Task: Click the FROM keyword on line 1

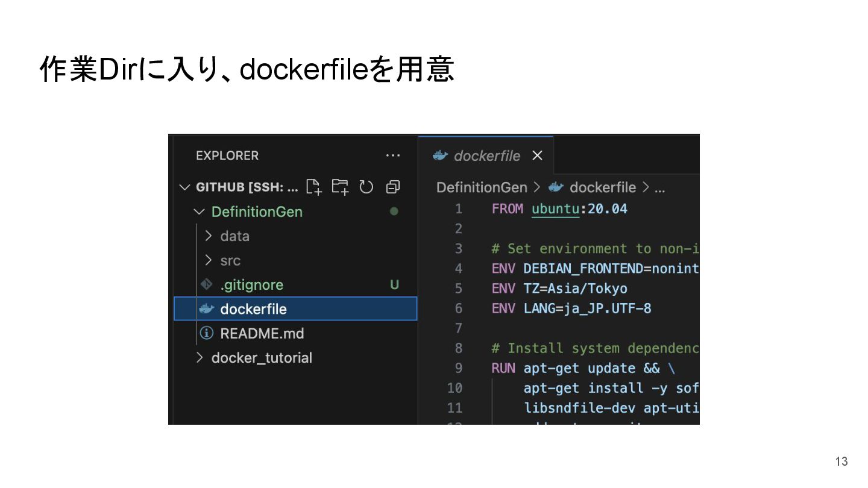Action: click(x=508, y=208)
